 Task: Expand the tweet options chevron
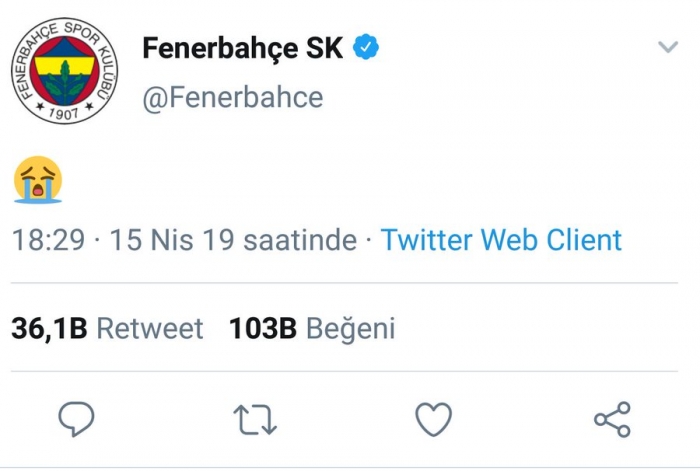[668, 47]
